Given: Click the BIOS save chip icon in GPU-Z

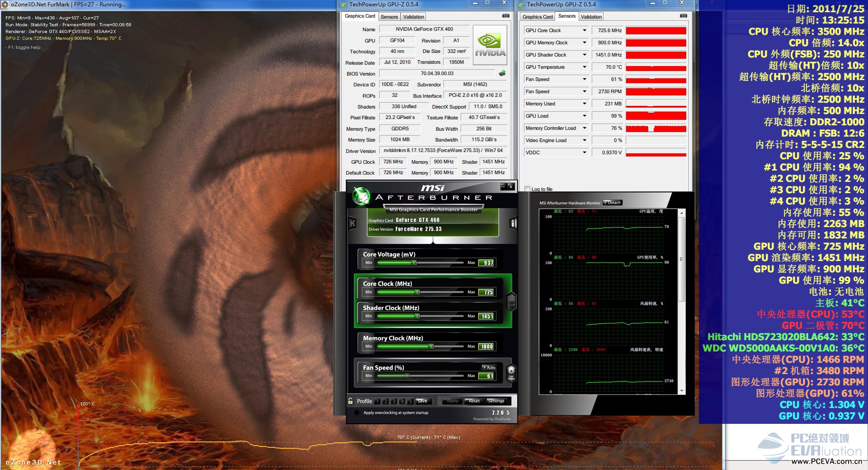Looking at the screenshot, I should [502, 73].
